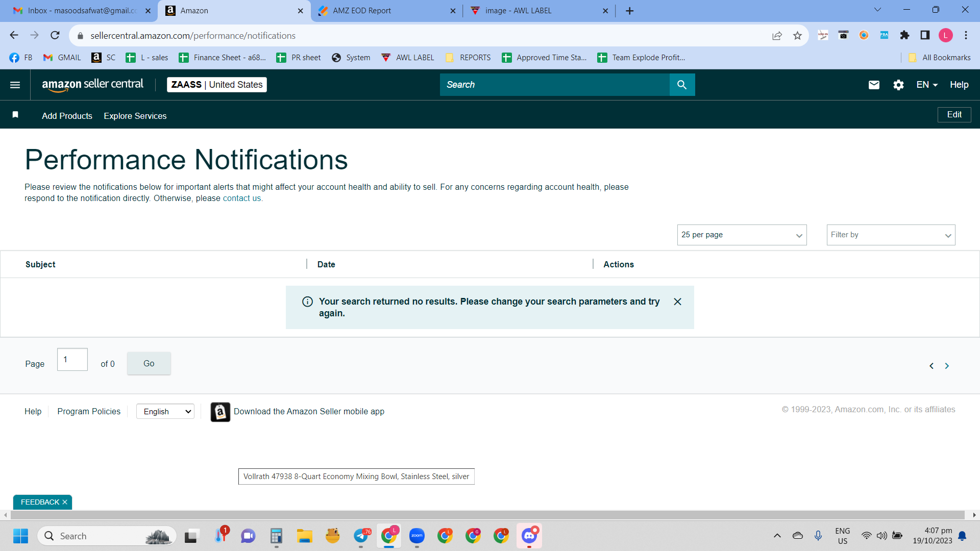Click the Edit button

click(x=954, y=115)
